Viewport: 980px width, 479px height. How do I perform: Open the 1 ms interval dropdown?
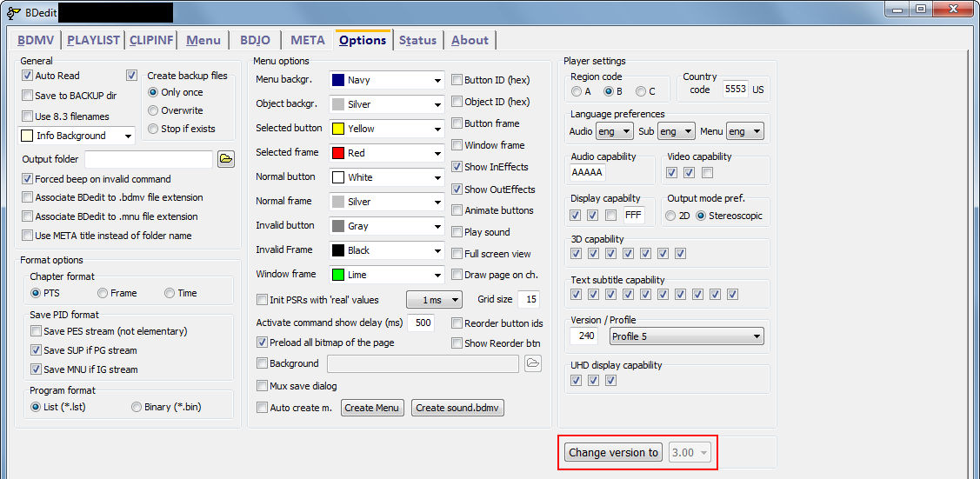(x=435, y=300)
